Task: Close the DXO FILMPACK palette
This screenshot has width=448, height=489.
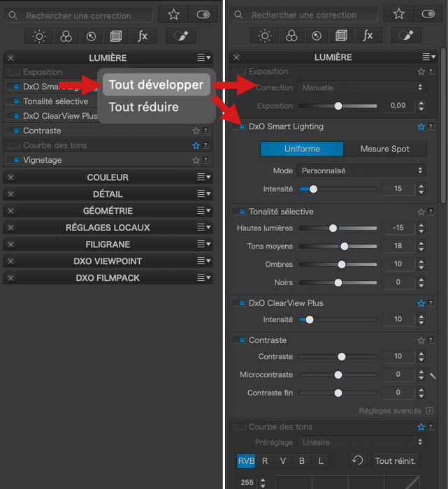Action: click(x=11, y=278)
